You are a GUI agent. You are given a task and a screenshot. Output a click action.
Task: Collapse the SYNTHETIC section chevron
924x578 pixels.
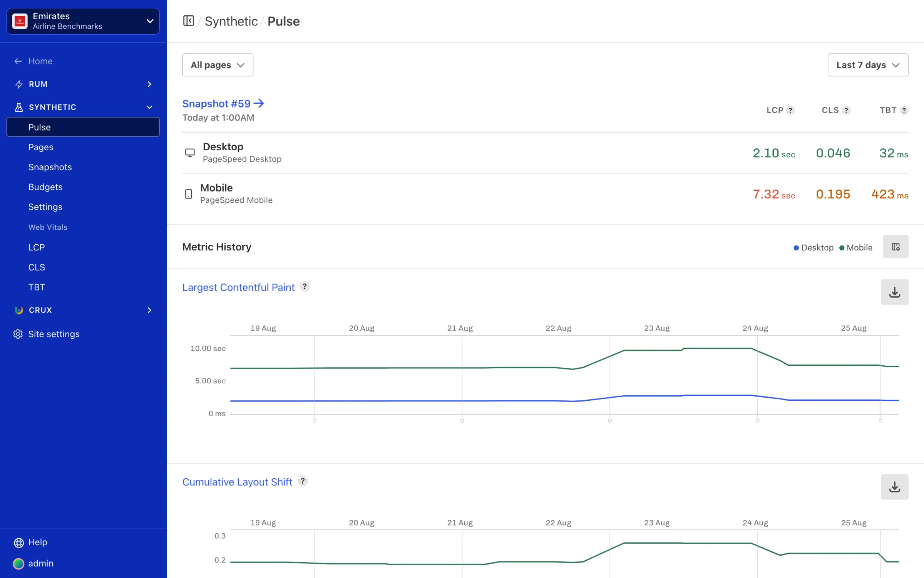149,107
